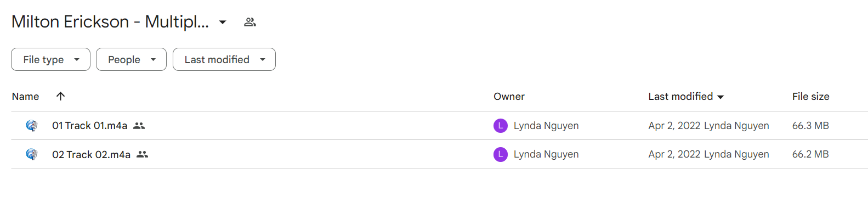Screen dimensions: 868x224
Task: Click shared icon next to 01 Track 01.m4a
Action: [x=139, y=126]
